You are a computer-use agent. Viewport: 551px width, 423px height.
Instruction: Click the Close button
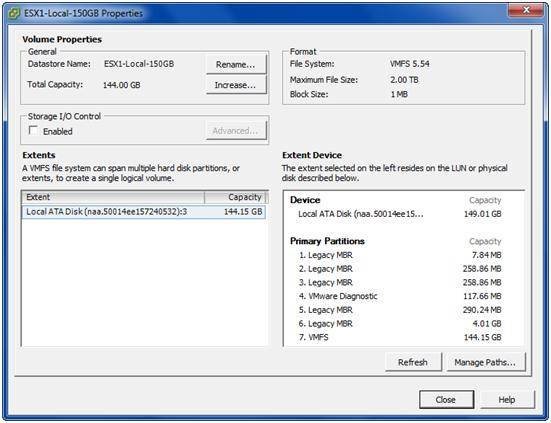(446, 400)
